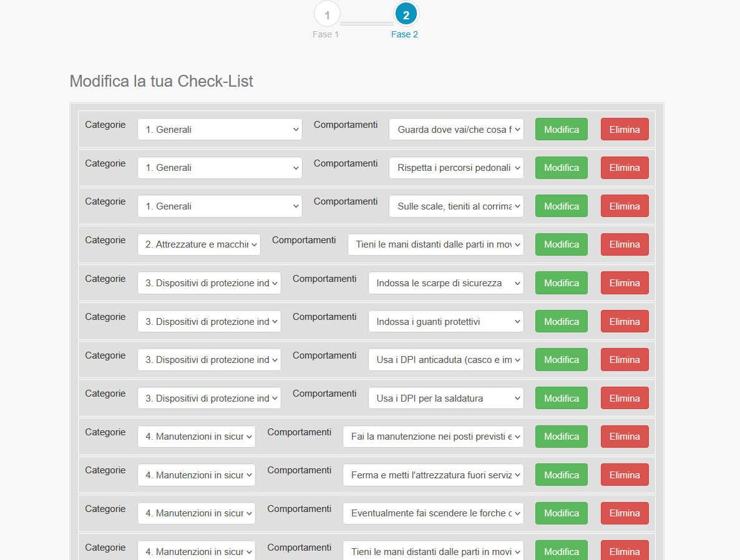Go back to the Fase 1 step

[x=327, y=15]
